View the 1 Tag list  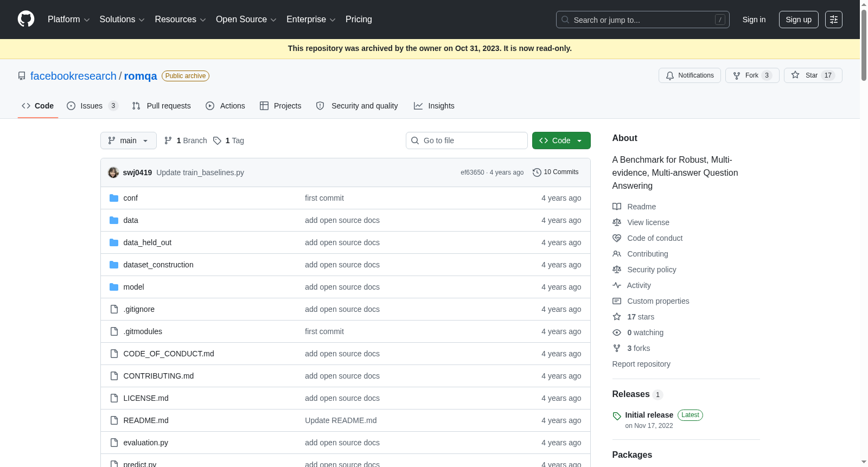[x=228, y=140]
